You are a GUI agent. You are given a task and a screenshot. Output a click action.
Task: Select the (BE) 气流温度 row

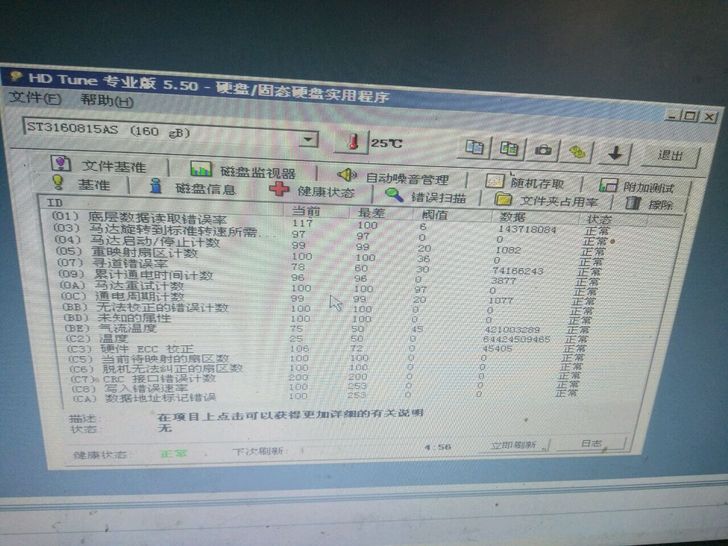click(x=325, y=329)
